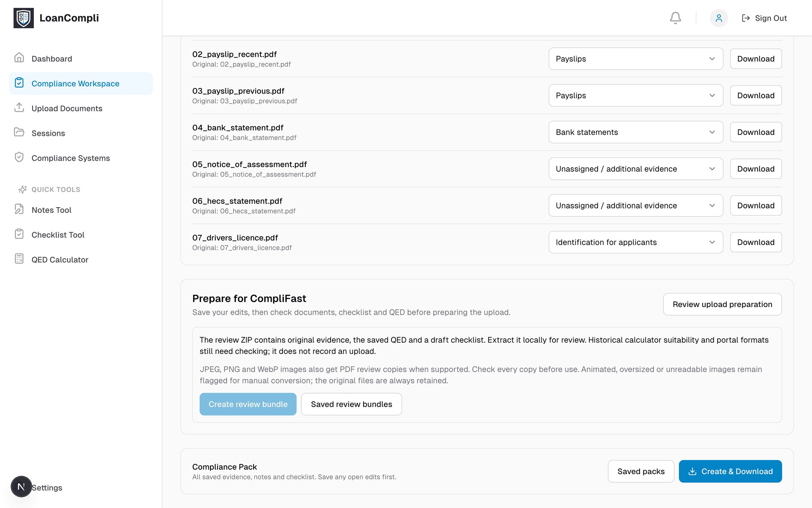The image size is (812, 508).
Task: Open the user profile avatar
Action: click(x=718, y=18)
